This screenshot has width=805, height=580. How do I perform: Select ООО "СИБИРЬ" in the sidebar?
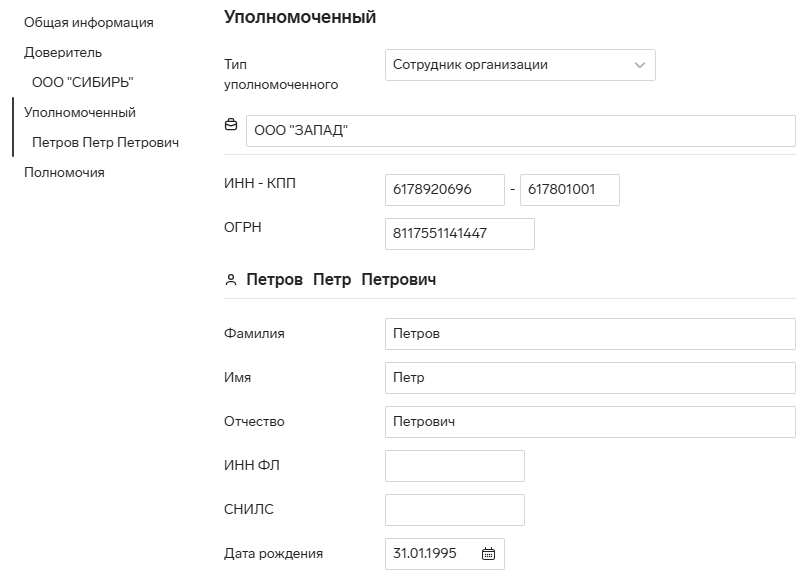pos(83,82)
